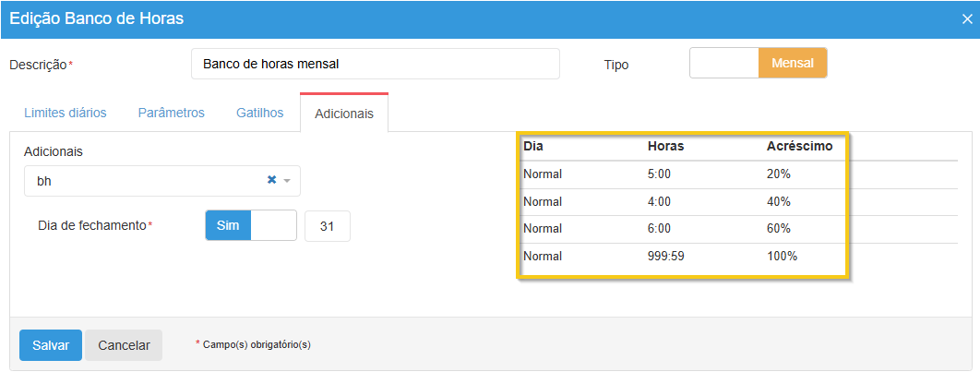
Task: Click the closing day field showing 31
Action: pos(327,226)
